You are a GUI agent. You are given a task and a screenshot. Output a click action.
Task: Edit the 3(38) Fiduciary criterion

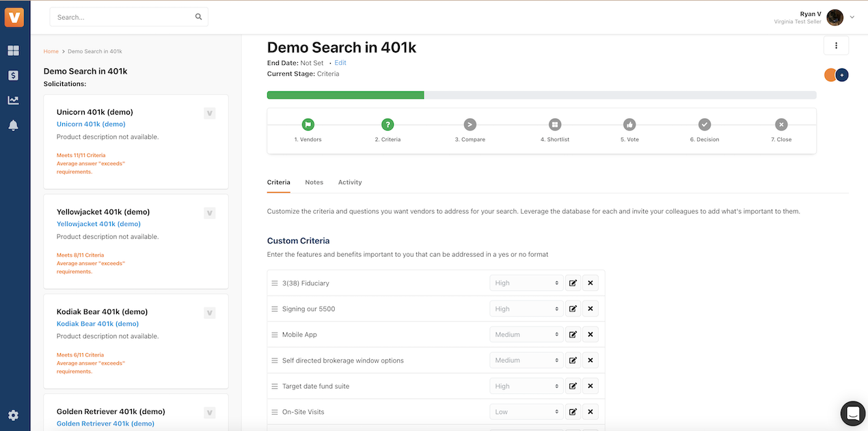573,283
